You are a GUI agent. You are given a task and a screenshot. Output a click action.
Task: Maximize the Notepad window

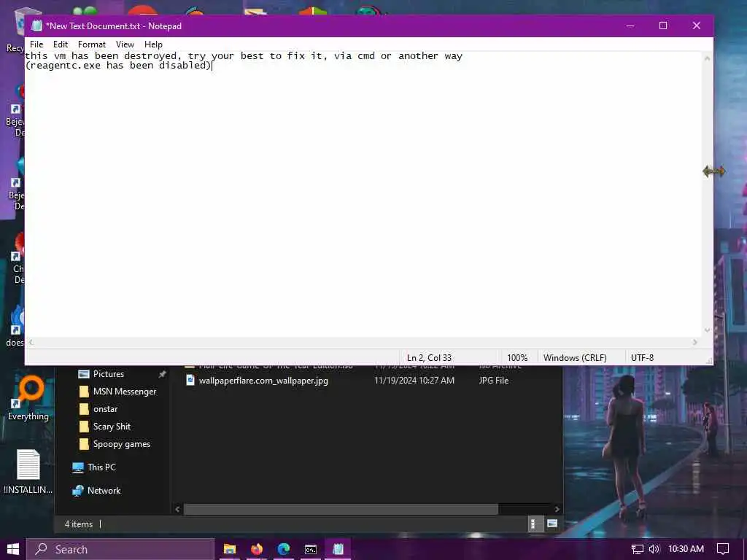[x=662, y=26]
